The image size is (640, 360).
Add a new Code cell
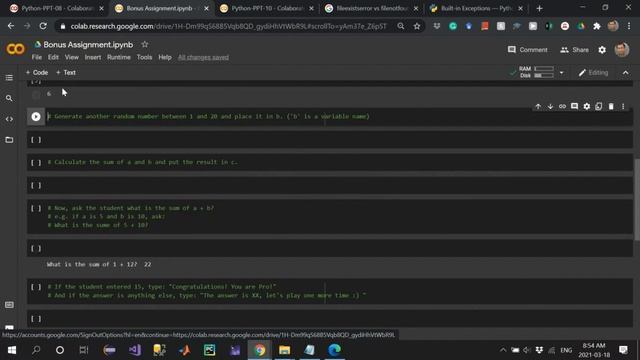(x=37, y=73)
